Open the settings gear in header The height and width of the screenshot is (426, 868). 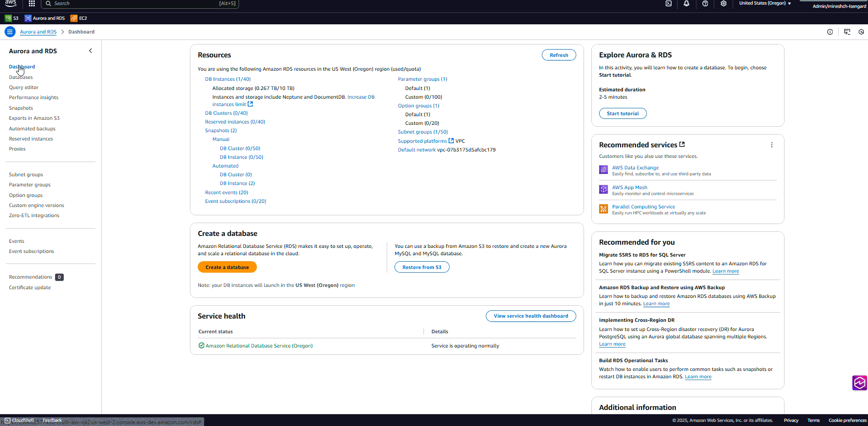(x=723, y=4)
